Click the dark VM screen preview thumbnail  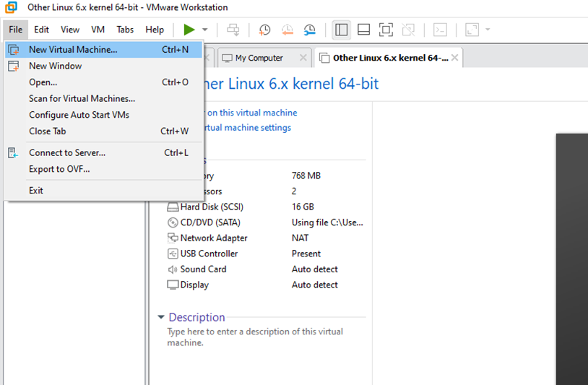coord(572,259)
